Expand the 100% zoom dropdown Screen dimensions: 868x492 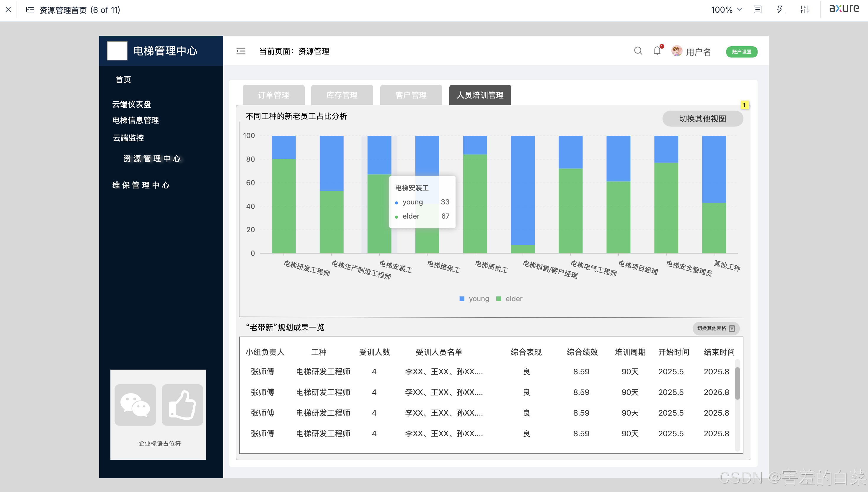coord(726,9)
